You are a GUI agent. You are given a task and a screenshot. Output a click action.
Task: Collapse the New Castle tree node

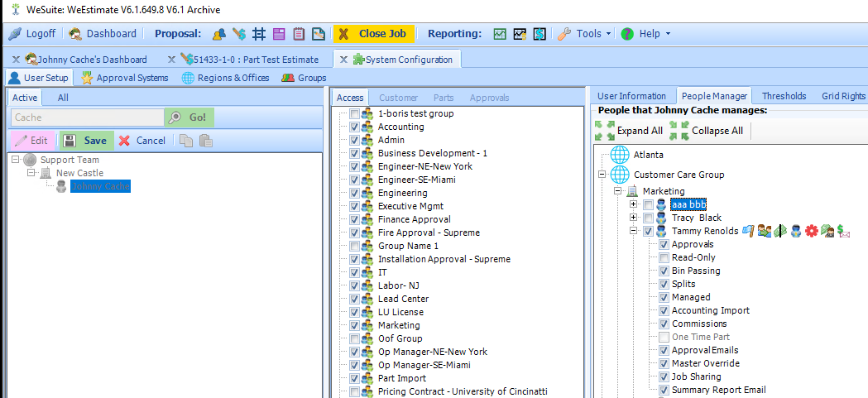tap(31, 173)
